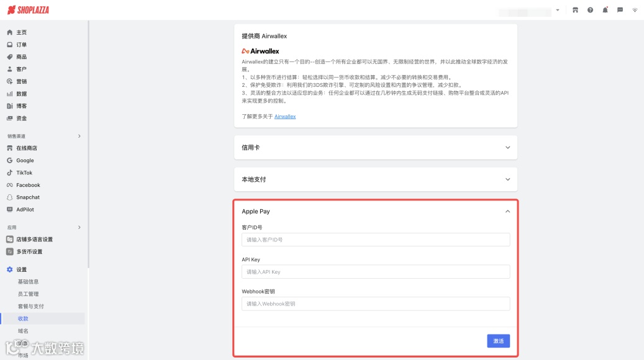This screenshot has height=360, width=644.
Task: Click the wifi signal icon in header
Action: (x=635, y=10)
